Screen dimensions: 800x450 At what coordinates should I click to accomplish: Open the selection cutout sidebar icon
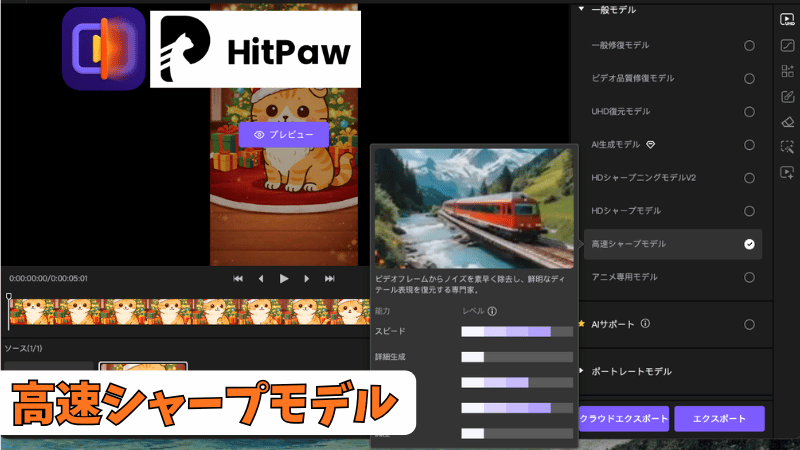(x=787, y=147)
